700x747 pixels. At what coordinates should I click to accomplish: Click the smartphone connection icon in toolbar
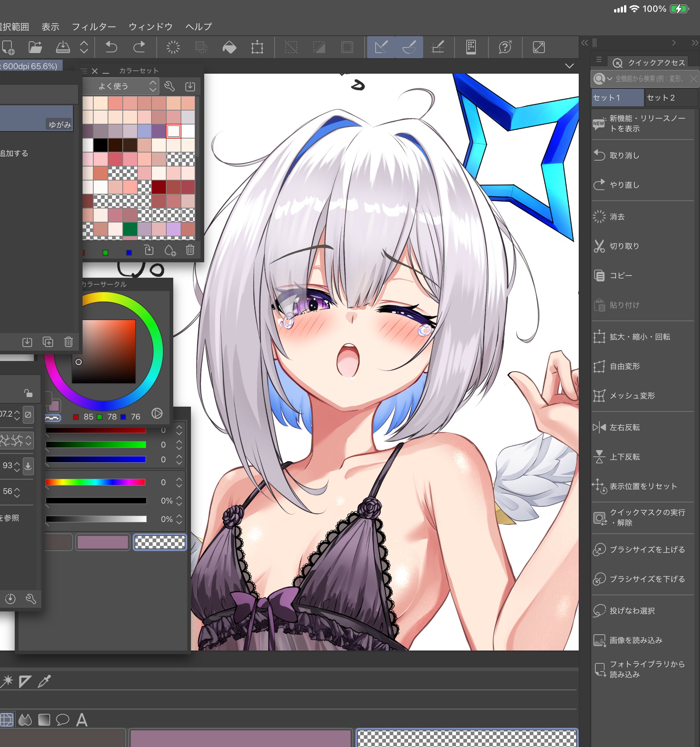tap(471, 48)
